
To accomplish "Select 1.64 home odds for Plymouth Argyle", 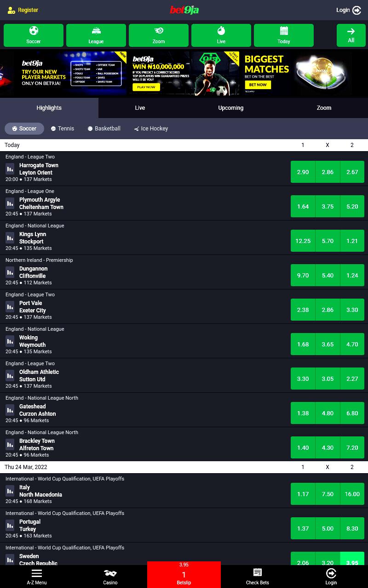I will pyautogui.click(x=303, y=206).
